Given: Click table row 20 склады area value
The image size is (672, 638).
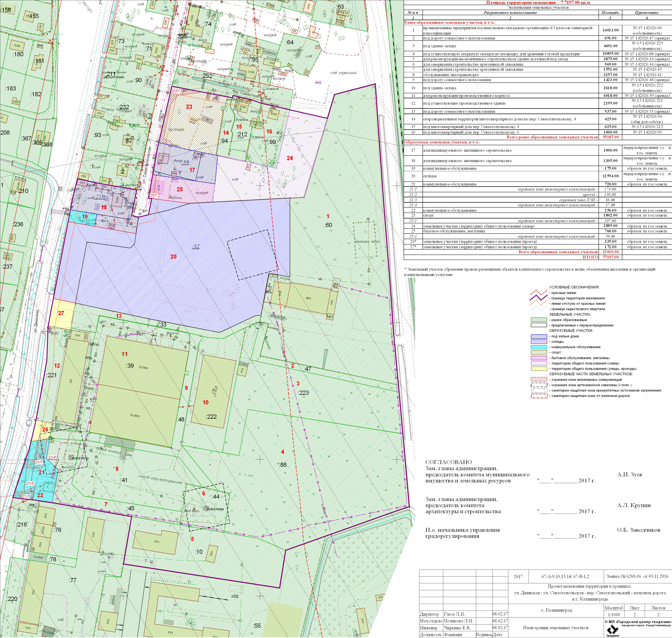Looking at the screenshot, I should (610, 176).
